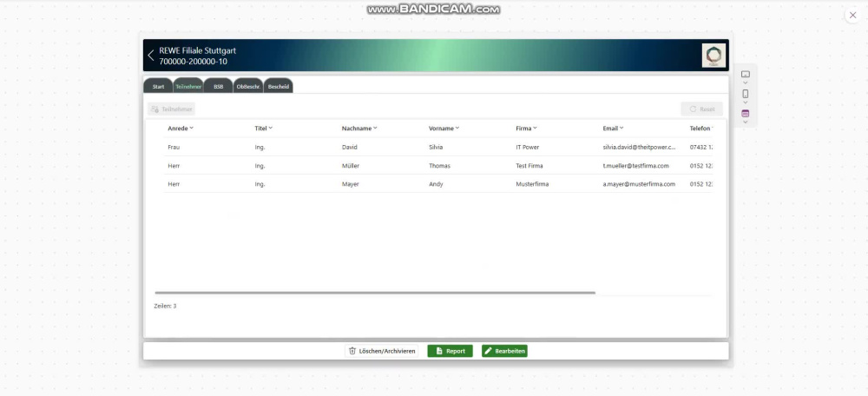
Task: Switch to the Teilnehmer tab
Action: 188,86
